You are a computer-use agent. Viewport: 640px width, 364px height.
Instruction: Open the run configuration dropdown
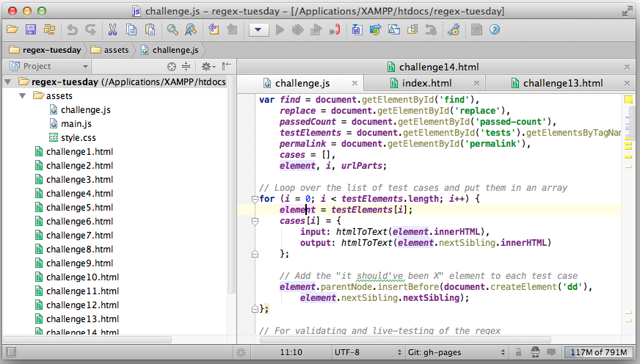[258, 30]
